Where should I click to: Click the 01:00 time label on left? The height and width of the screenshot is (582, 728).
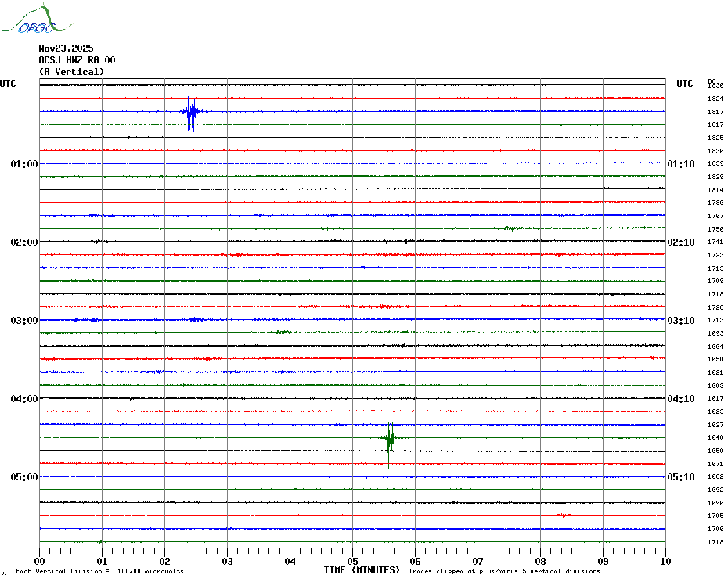coord(24,164)
